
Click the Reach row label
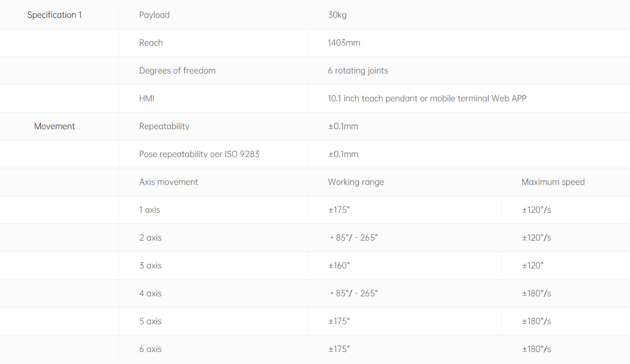151,43
